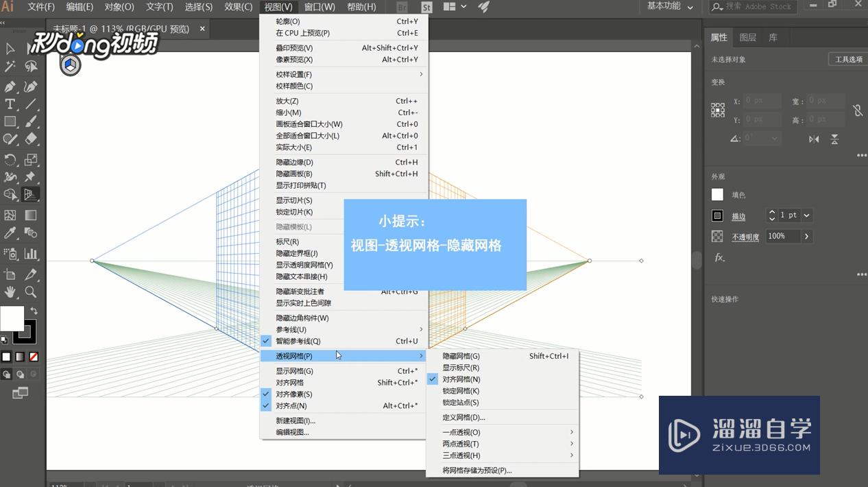Click the 工具选项 tool options button
The width and height of the screenshot is (868, 487).
click(849, 60)
